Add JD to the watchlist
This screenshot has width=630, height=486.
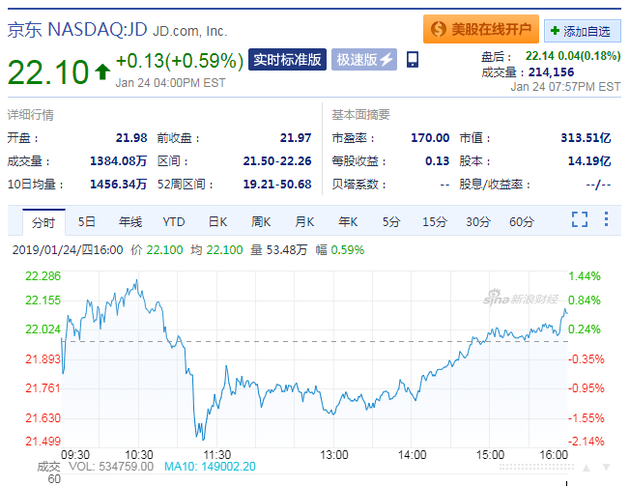coord(582,31)
